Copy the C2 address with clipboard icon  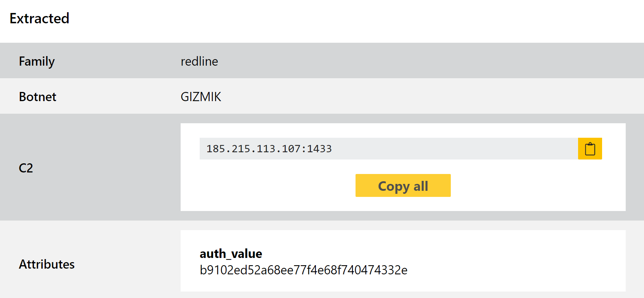590,148
